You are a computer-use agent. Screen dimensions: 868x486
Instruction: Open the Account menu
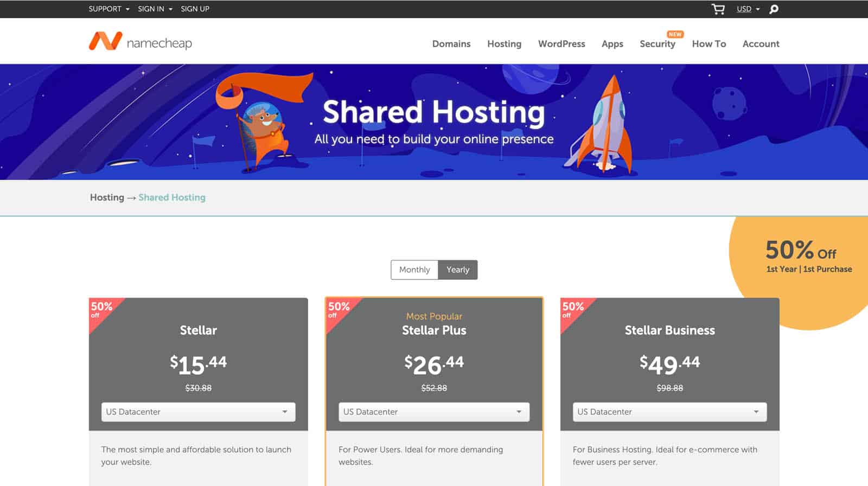[761, 44]
